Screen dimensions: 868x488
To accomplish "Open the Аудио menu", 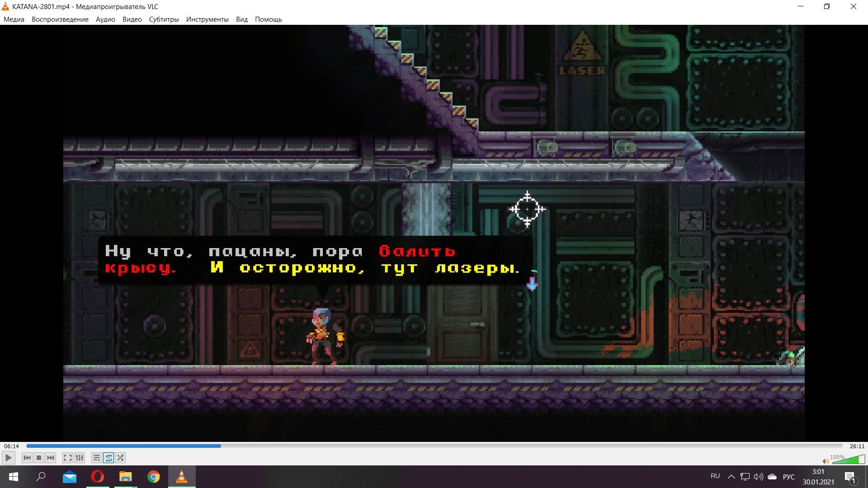I will (105, 19).
